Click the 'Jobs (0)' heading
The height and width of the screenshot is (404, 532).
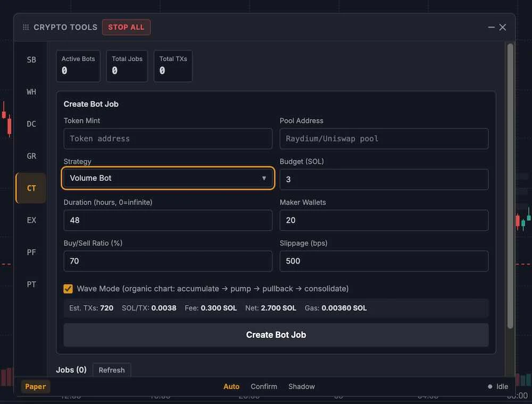[x=71, y=370]
